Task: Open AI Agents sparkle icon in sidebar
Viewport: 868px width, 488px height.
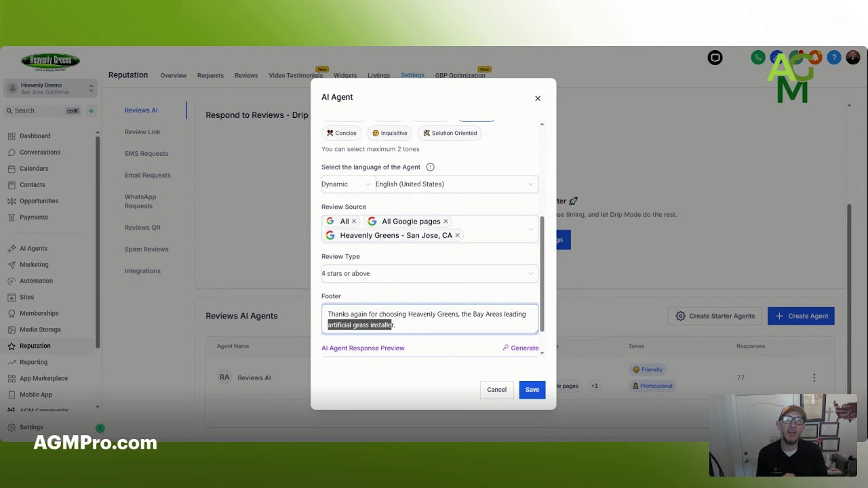Action: 12,248
